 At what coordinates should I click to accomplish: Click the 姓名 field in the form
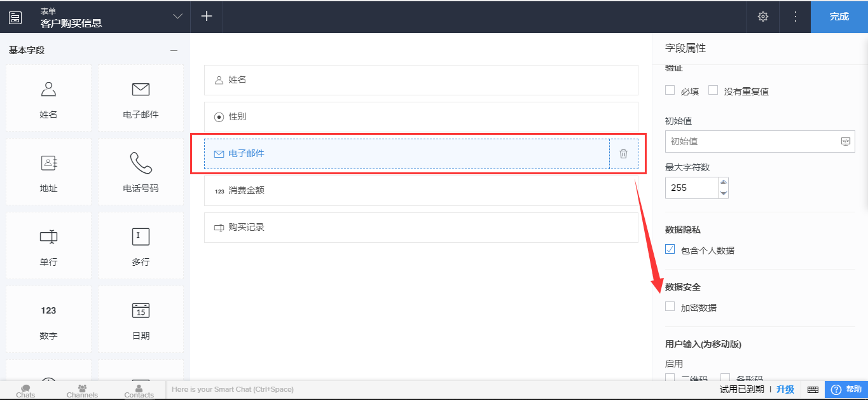tap(421, 80)
